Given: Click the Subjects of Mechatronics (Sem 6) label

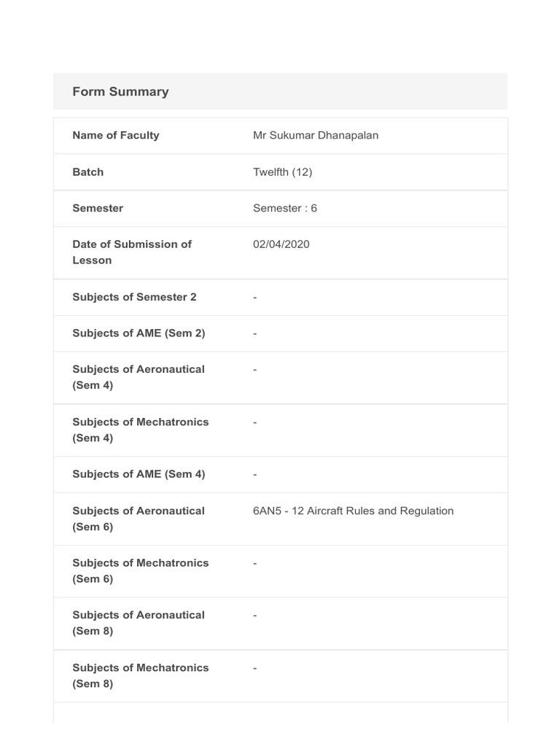Looking at the screenshot, I should [140, 570].
